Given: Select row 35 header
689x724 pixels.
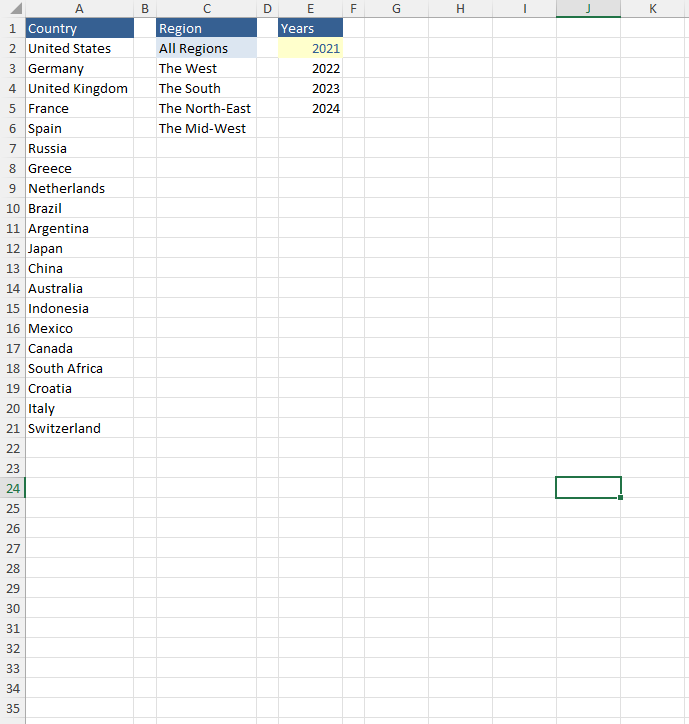Looking at the screenshot, I should (x=12, y=708).
